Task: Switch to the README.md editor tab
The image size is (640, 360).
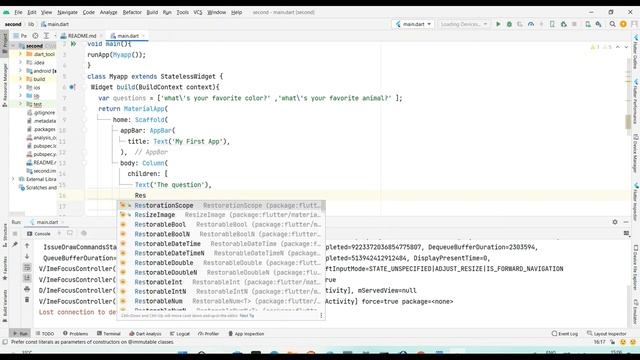Action: [x=82, y=36]
